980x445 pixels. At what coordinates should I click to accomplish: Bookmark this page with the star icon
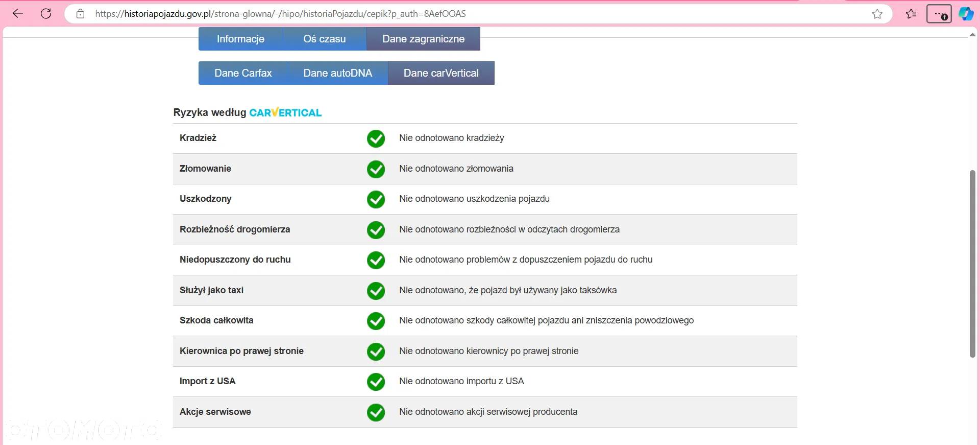[877, 14]
